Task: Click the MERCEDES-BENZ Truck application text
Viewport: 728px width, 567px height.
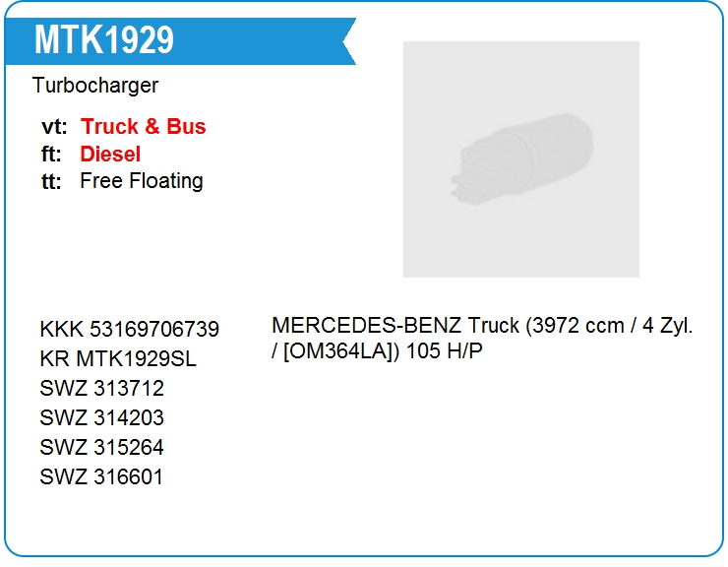Action: [395, 326]
